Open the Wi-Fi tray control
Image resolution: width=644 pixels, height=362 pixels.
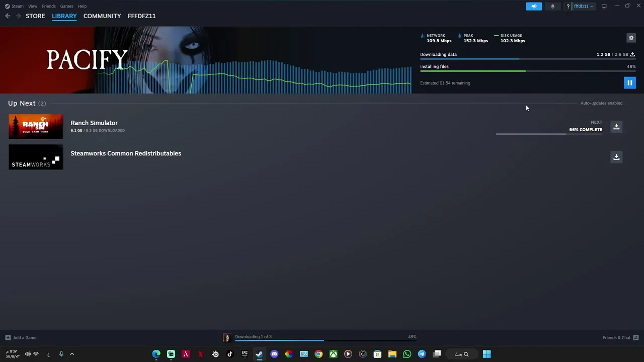[x=36, y=354]
